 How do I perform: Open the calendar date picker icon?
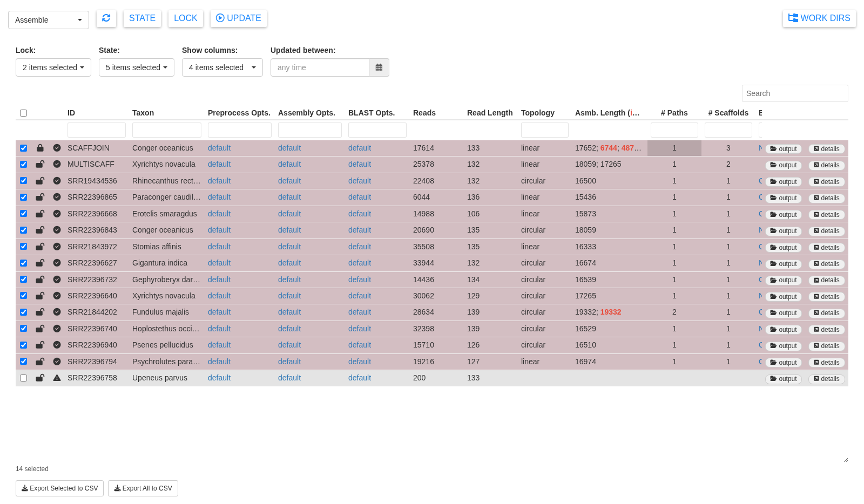point(379,67)
